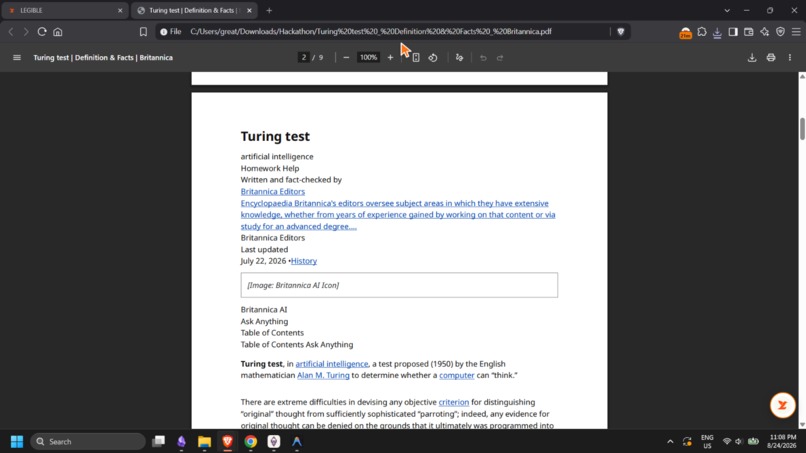
Task: Open a new browser tab
Action: (269, 10)
